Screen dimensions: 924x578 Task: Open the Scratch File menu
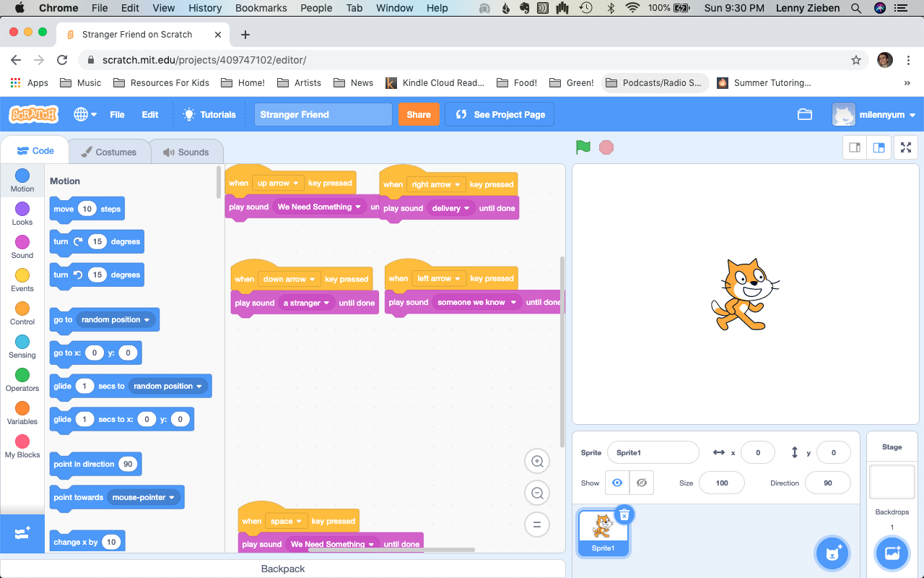pos(117,114)
